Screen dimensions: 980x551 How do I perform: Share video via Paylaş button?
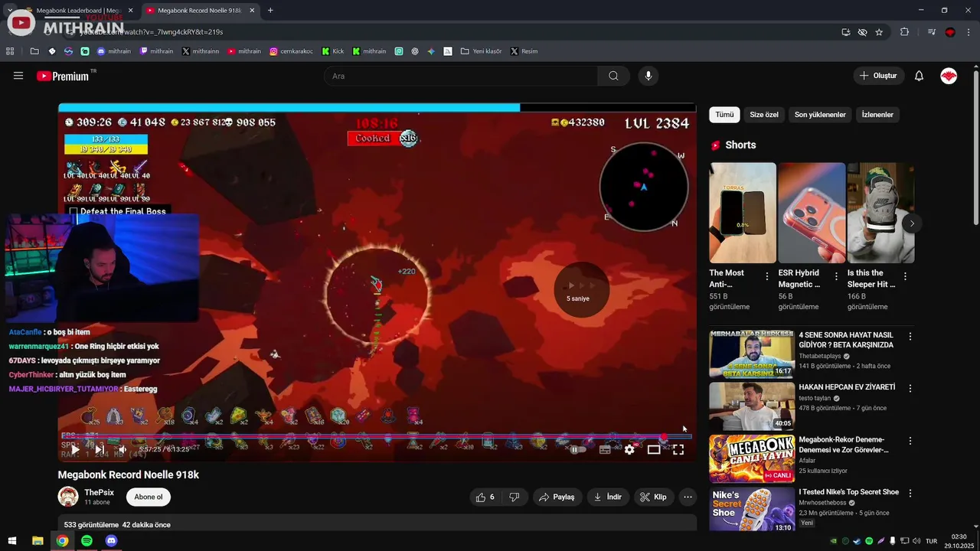557,497
